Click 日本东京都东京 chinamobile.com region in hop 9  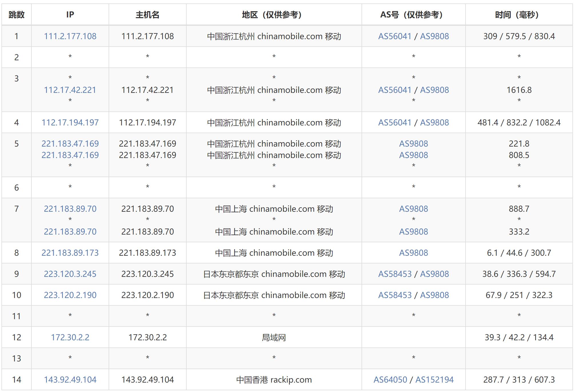274,274
